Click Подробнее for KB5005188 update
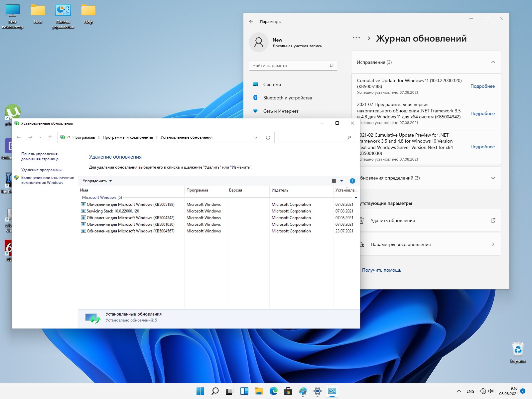 pyautogui.click(x=482, y=86)
